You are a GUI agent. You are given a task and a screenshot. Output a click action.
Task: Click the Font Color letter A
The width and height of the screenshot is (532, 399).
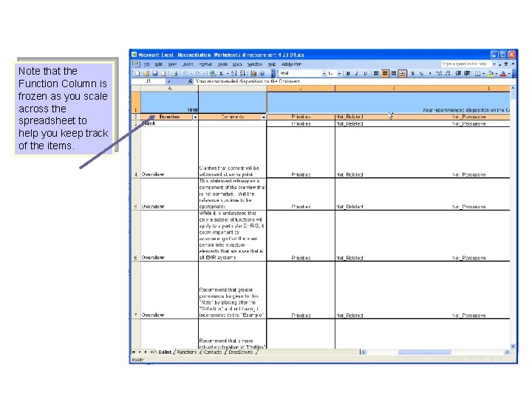pyautogui.click(x=503, y=73)
